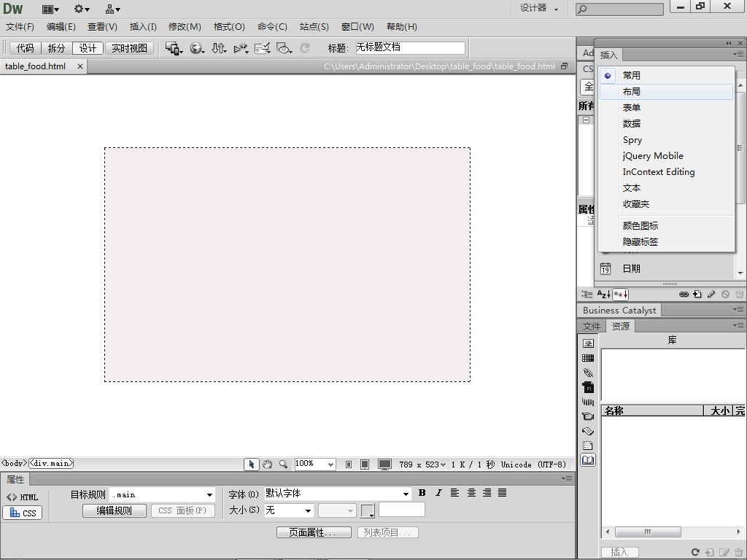
Task: Toggle 实时视图 (Live View)
Action: (x=129, y=48)
